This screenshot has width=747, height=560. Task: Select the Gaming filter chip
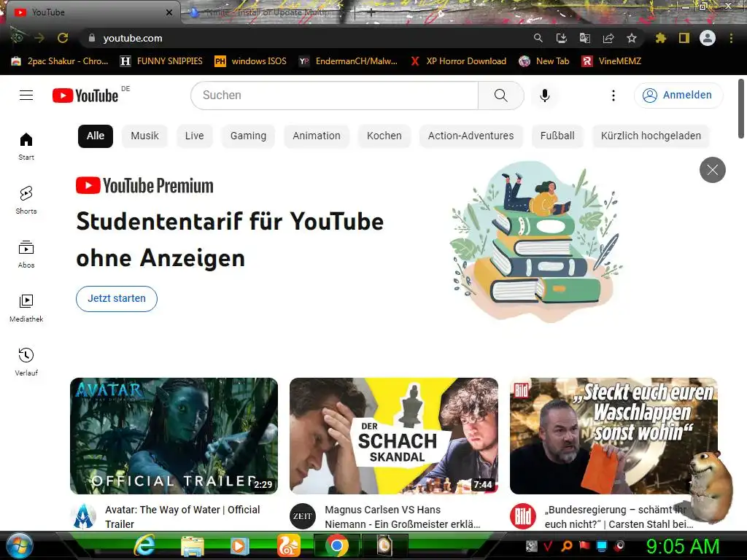248,136
